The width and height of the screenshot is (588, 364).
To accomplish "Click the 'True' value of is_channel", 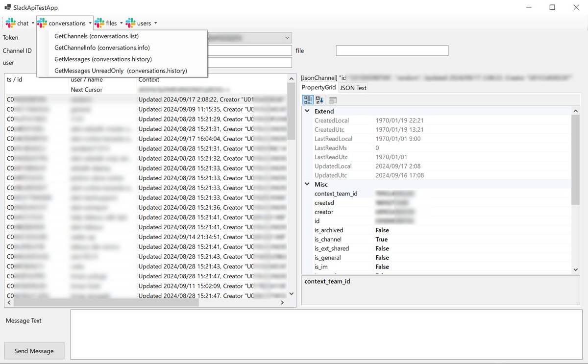I will [382, 240].
